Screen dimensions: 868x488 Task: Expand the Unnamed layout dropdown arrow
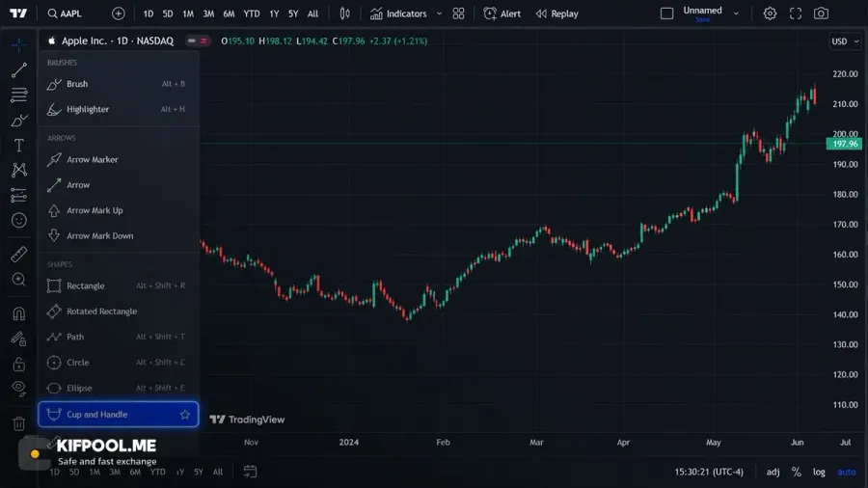[736, 14]
